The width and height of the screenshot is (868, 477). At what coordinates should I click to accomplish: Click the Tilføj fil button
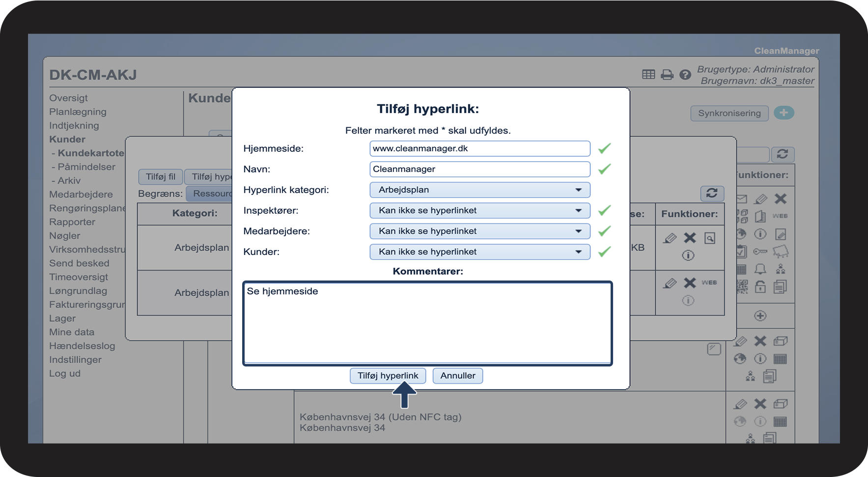click(x=161, y=177)
